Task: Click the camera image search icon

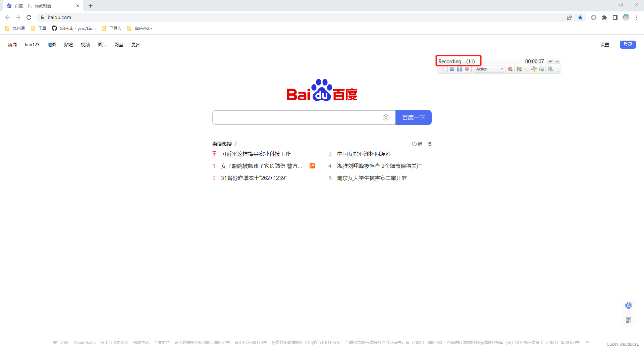Action: 386,117
